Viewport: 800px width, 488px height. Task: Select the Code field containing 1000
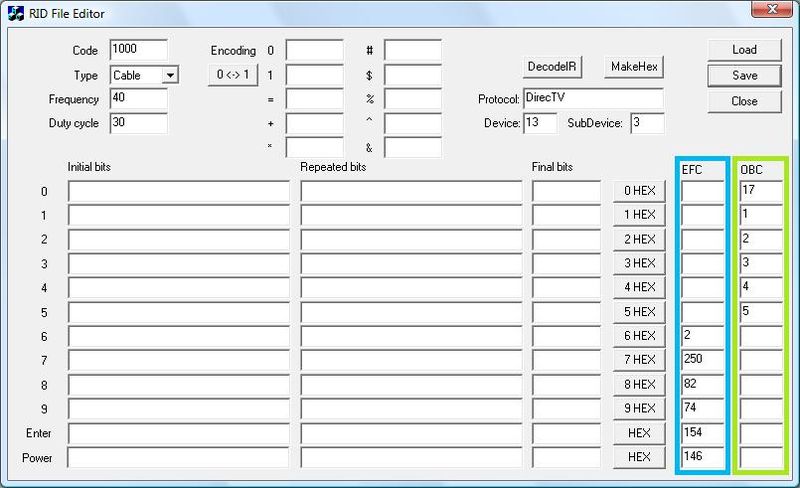coord(138,50)
